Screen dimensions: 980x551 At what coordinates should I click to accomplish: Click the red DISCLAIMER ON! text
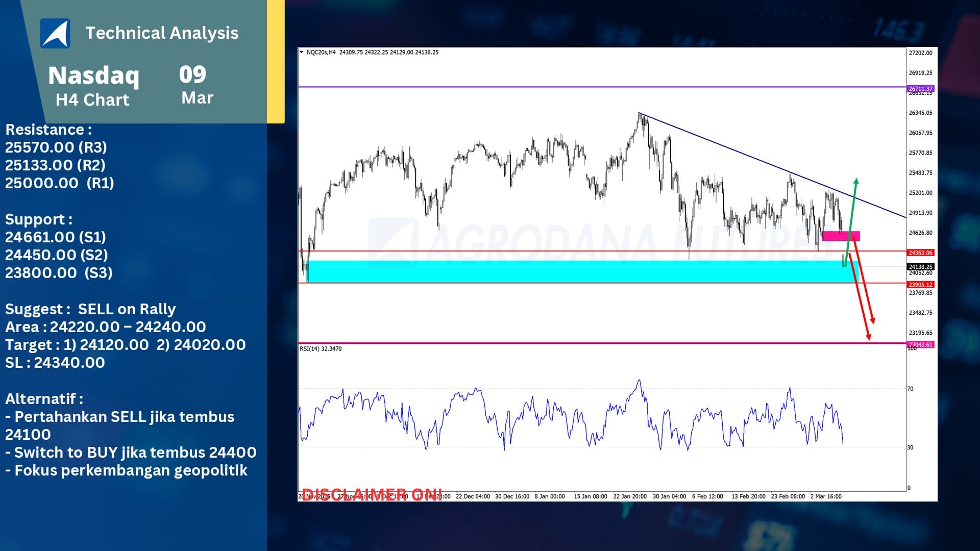click(x=372, y=495)
